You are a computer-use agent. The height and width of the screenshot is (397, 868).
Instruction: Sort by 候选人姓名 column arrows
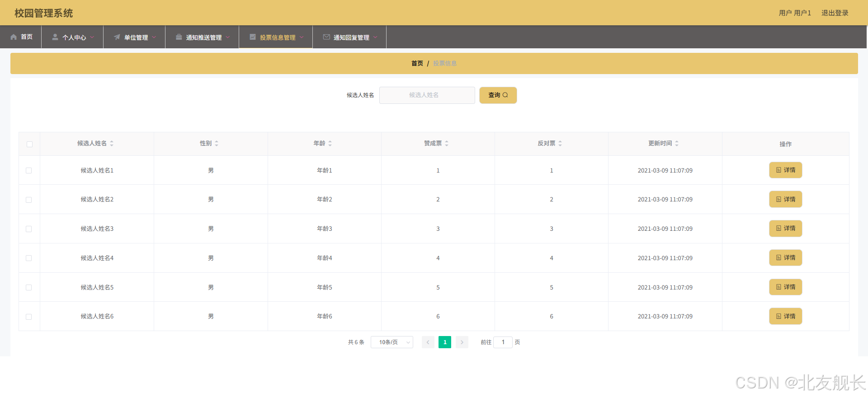click(x=112, y=143)
